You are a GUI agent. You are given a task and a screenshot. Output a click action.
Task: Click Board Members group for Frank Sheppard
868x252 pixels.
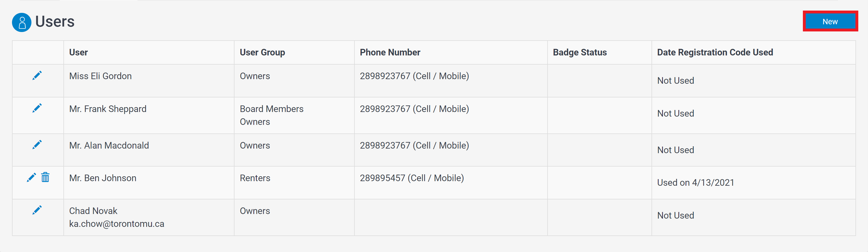[272, 109]
